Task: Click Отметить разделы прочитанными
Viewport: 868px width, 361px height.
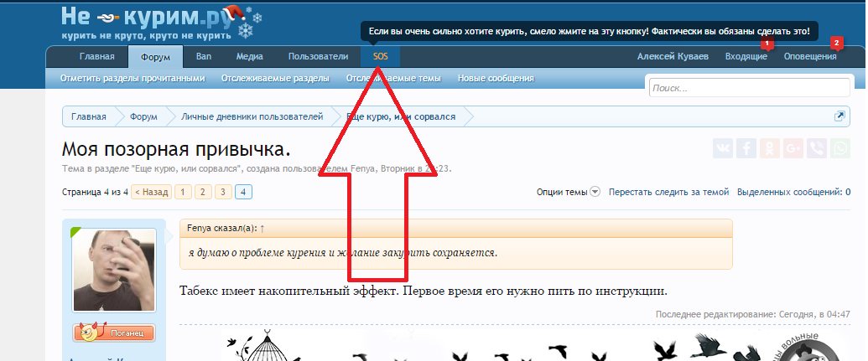Action: coord(133,79)
